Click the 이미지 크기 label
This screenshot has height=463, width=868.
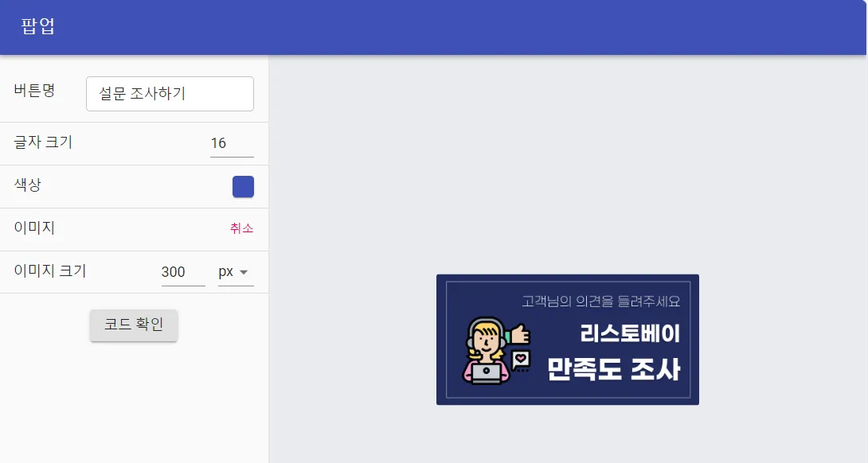click(50, 270)
